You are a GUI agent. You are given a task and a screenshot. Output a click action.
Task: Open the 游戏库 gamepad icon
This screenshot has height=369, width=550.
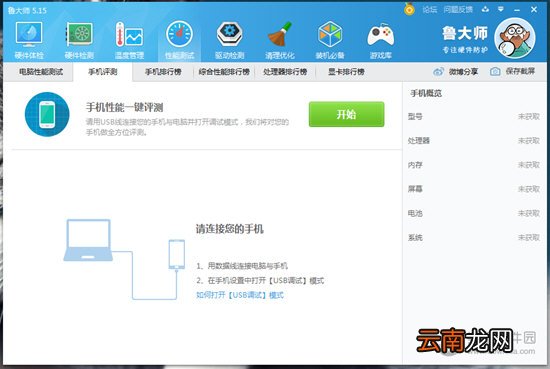point(381,35)
